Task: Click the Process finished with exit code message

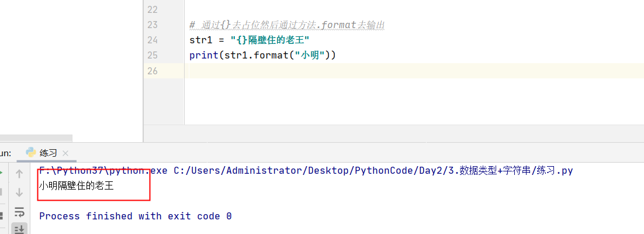Action: pos(136,216)
